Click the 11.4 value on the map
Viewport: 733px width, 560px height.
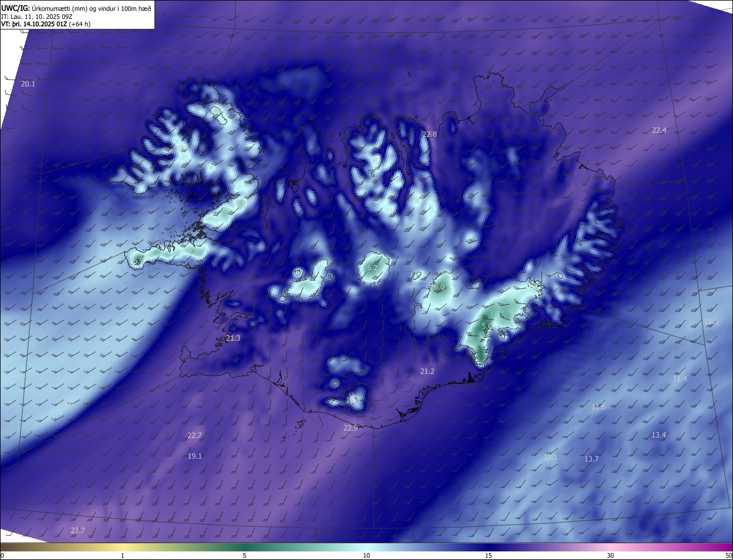[x=680, y=379]
